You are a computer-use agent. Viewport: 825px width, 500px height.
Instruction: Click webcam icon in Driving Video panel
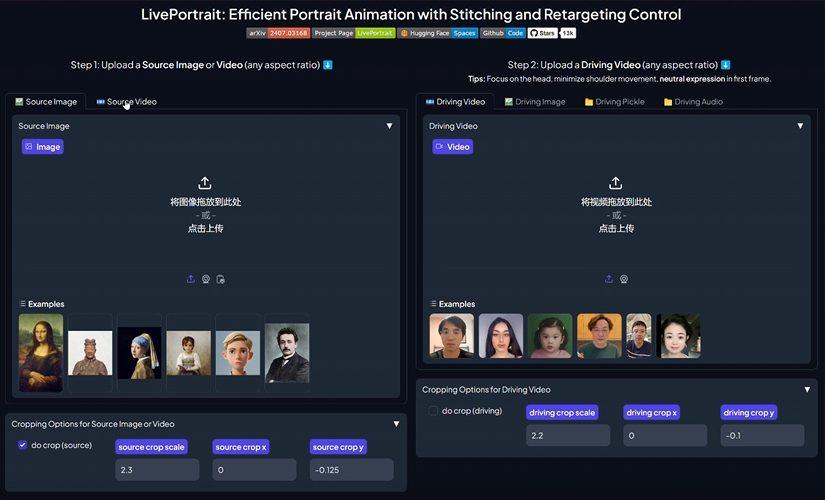click(624, 279)
